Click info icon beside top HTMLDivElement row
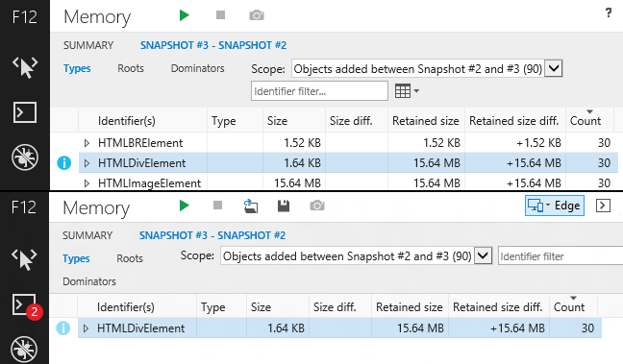Screen dimensions: 623x364 (x=64, y=162)
